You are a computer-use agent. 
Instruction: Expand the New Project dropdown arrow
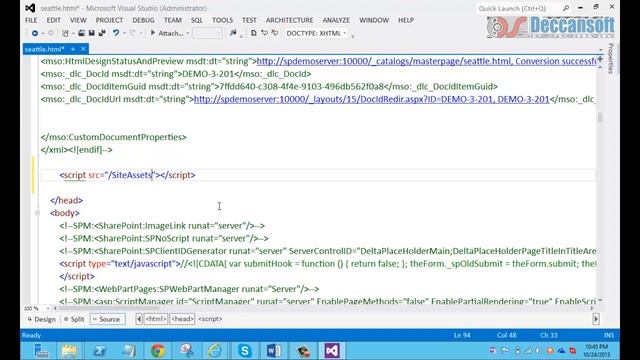click(x=72, y=33)
